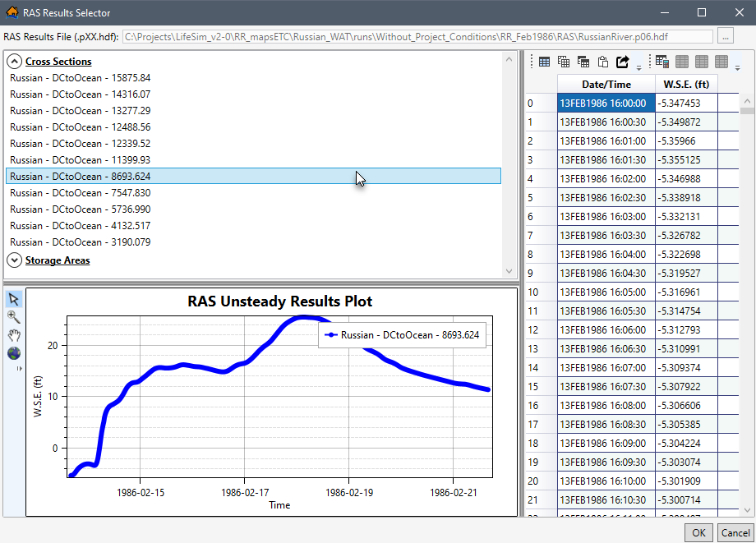Cancel the RAS Results Selector dialog

[x=735, y=532]
